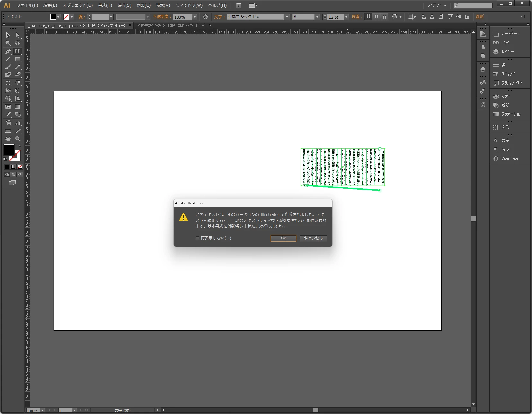532x414 pixels.
Task: Click OK in the warning dialog
Action: (x=283, y=238)
